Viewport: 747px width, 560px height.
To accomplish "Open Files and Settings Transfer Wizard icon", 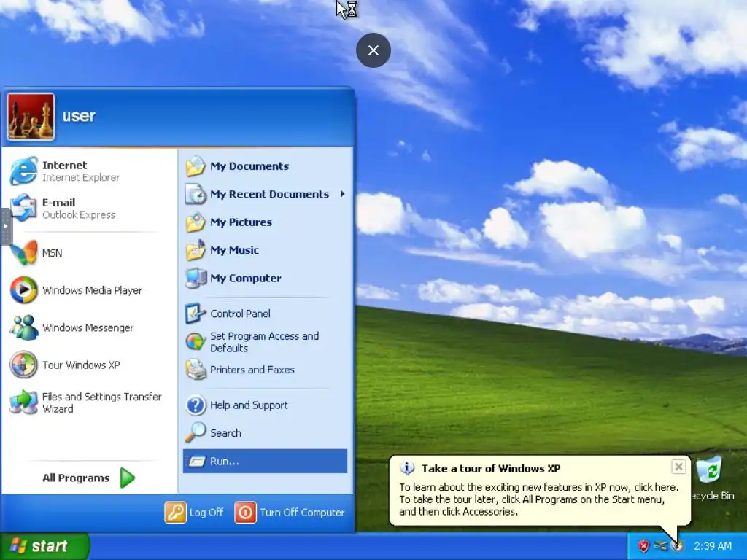I will [x=23, y=402].
